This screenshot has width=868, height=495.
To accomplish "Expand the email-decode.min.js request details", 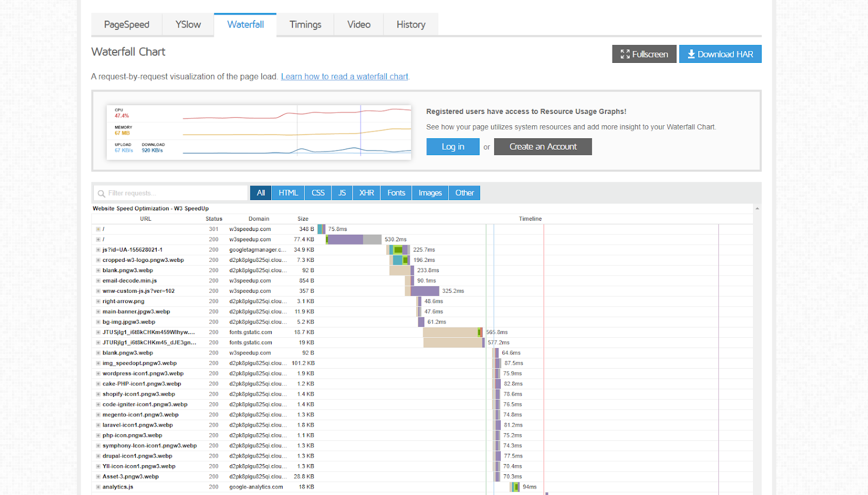I will click(x=98, y=281).
